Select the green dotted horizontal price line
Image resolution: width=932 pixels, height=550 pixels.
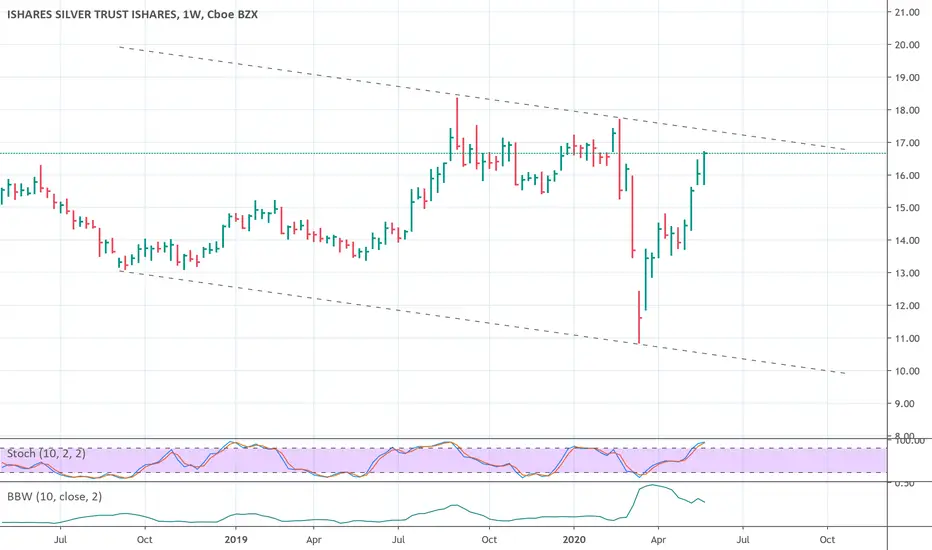click(x=443, y=153)
